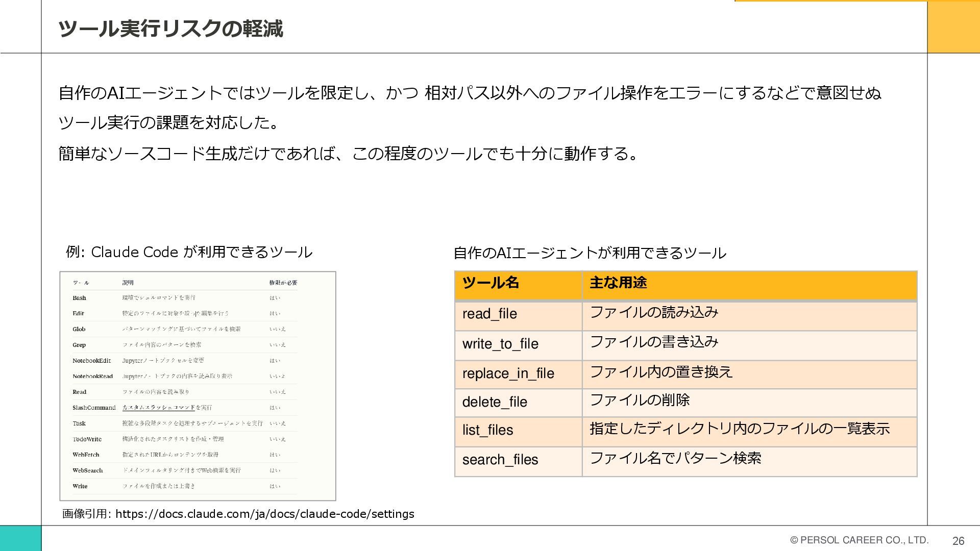Click the list_files table cell
This screenshot has width=980, height=551.
coord(487,430)
